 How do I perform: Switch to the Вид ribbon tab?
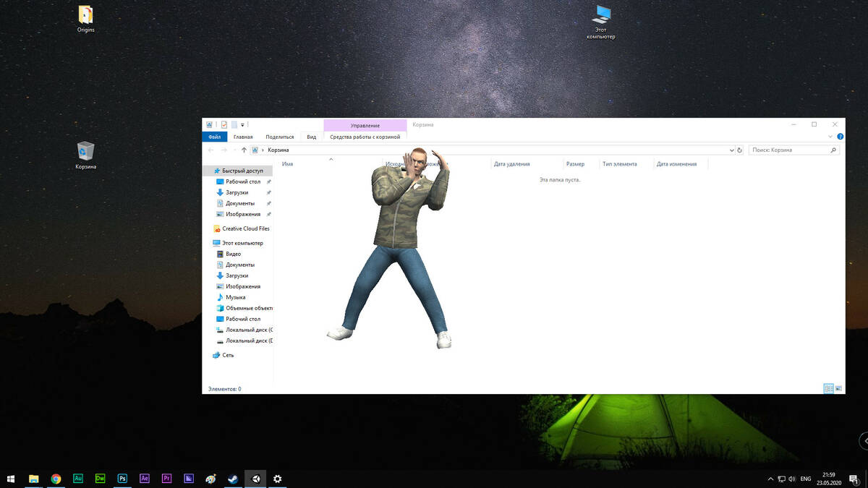[312, 137]
